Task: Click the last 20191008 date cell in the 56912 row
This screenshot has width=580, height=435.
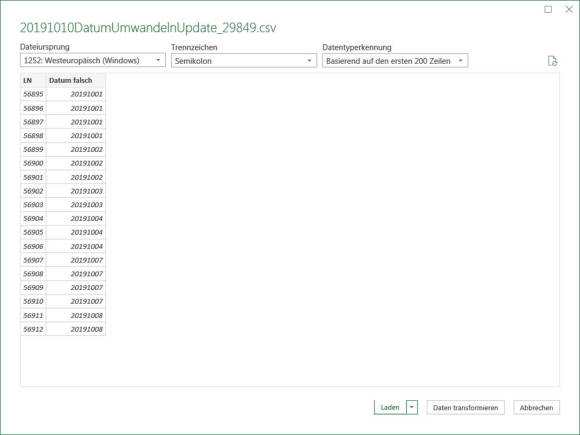Action: tap(76, 329)
